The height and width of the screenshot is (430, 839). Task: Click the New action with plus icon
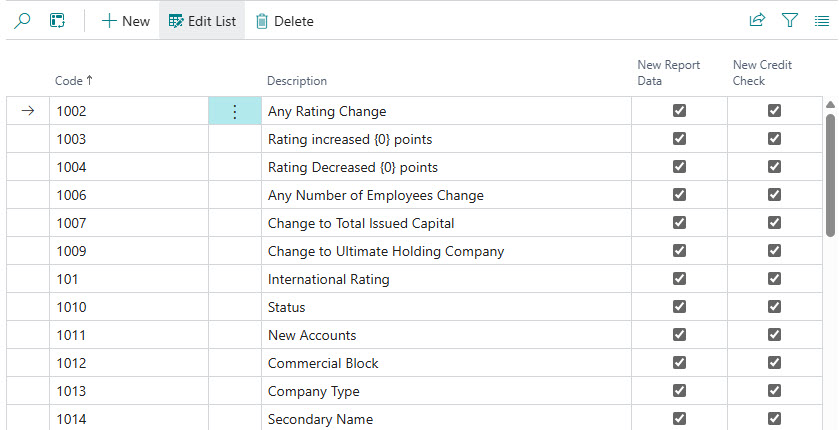click(126, 21)
